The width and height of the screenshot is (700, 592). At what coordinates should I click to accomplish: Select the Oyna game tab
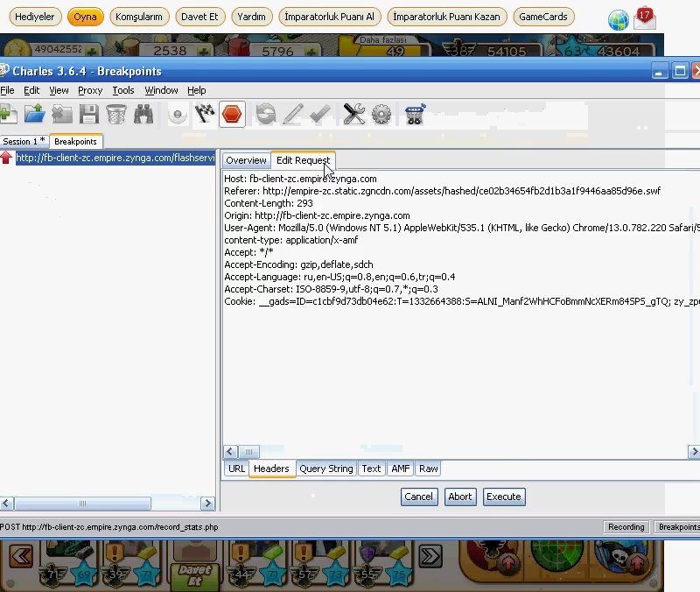(x=85, y=17)
